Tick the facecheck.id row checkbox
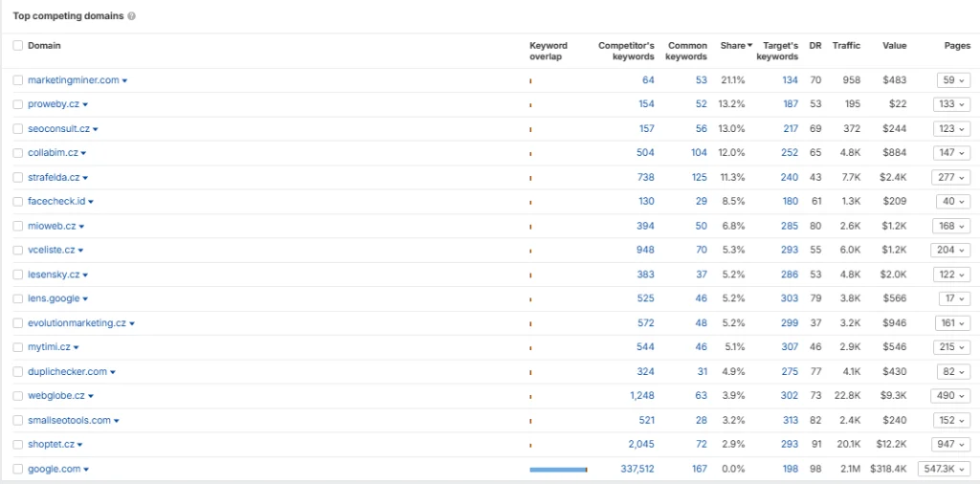The image size is (980, 484). click(x=17, y=202)
